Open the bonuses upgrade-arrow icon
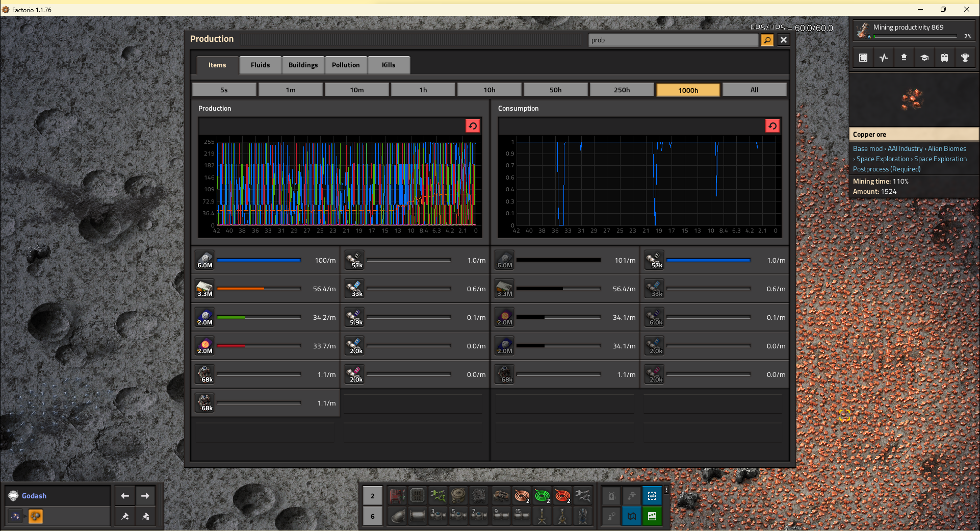Image resolution: width=980 pixels, height=531 pixels. (x=904, y=58)
